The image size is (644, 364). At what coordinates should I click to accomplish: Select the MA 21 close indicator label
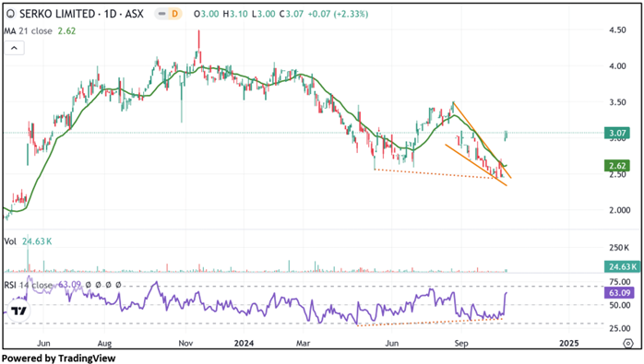coord(29,31)
